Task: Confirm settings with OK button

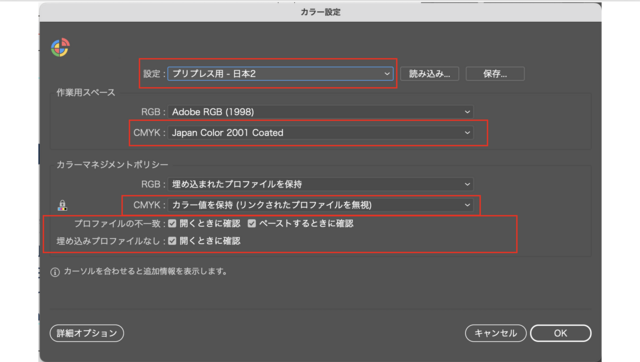Action: (x=560, y=333)
